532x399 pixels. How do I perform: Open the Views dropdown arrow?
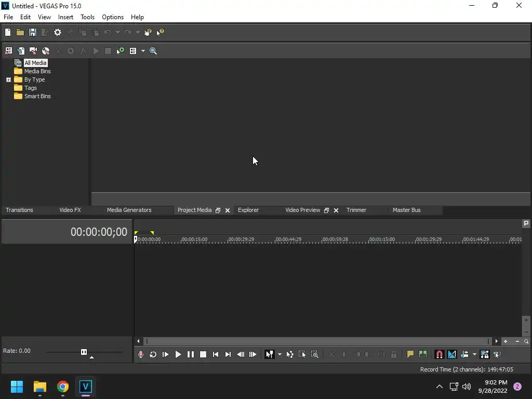pos(143,51)
